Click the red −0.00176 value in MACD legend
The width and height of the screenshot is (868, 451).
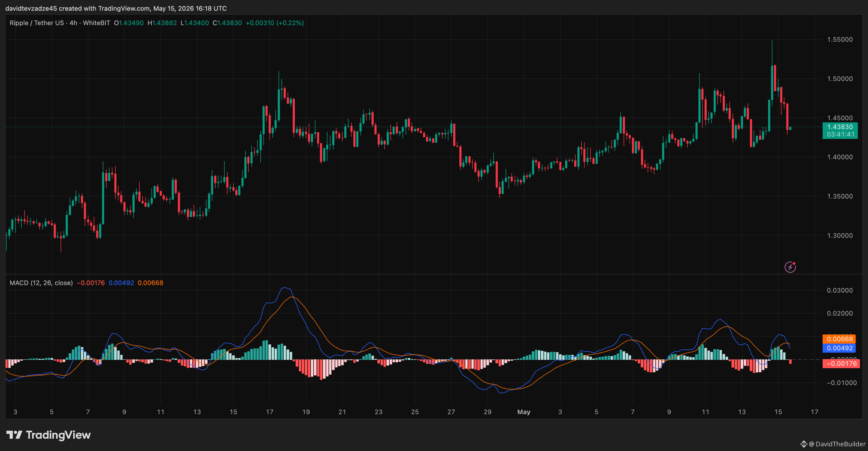tap(91, 283)
